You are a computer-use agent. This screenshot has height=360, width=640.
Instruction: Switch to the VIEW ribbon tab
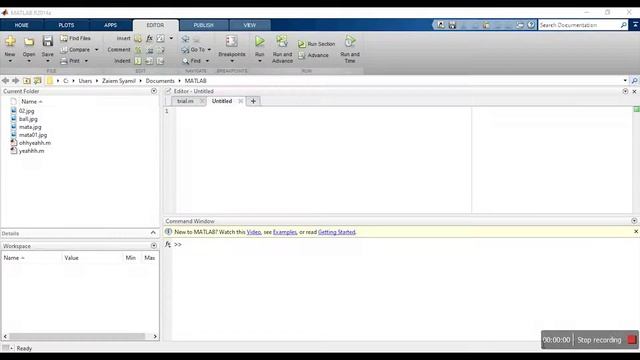point(250,25)
